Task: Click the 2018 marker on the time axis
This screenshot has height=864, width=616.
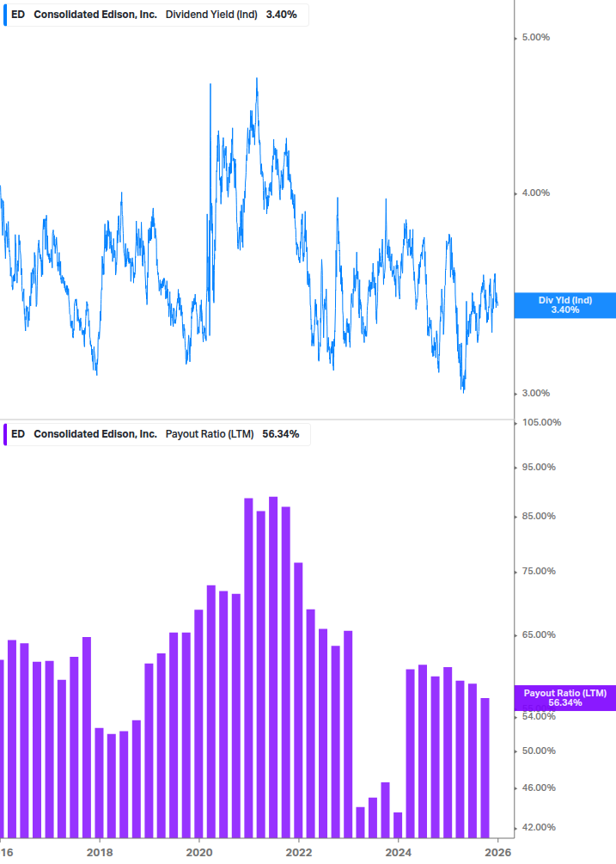Action: click(100, 853)
